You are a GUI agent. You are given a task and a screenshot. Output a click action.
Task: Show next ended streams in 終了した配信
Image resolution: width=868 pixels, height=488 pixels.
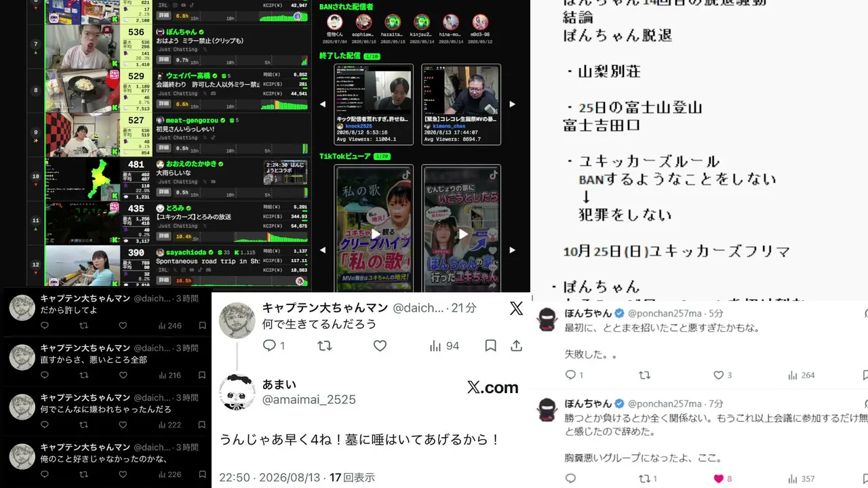pyautogui.click(x=512, y=104)
